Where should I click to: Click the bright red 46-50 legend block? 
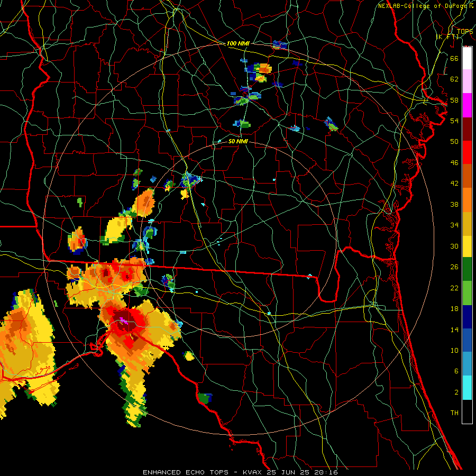tap(467, 152)
